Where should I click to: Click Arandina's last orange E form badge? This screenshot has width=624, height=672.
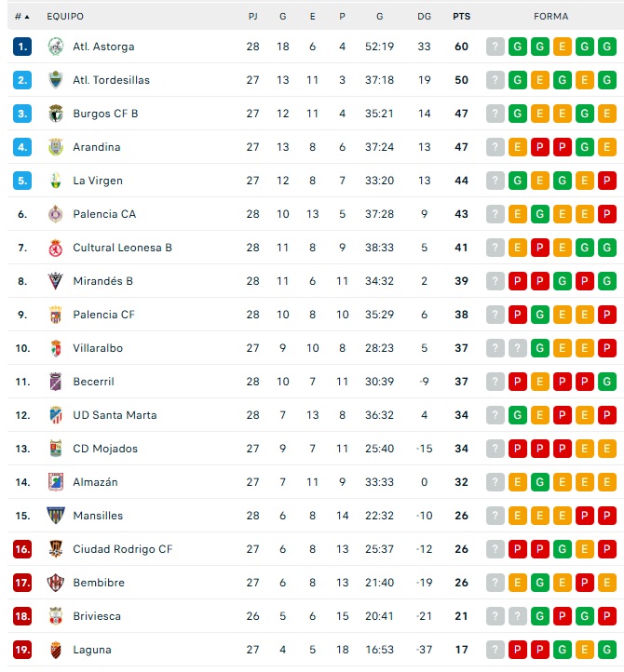[x=607, y=147]
